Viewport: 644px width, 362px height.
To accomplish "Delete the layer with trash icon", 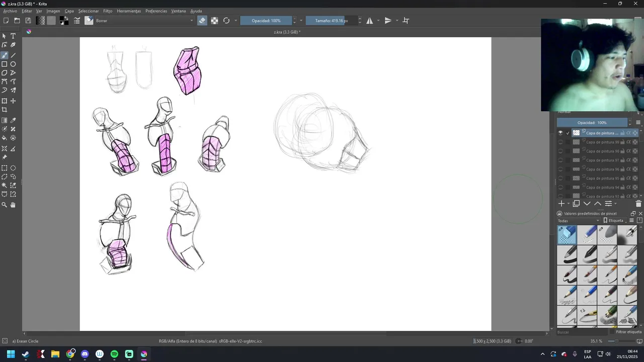I will tap(638, 204).
